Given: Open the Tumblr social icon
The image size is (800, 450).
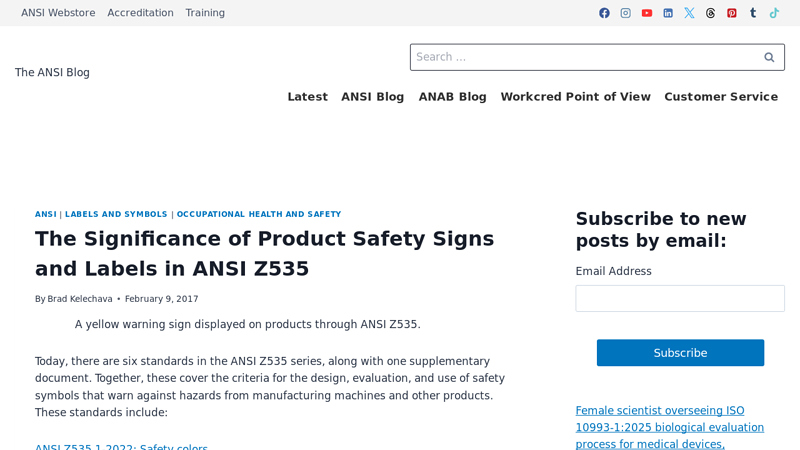Looking at the screenshot, I should click(x=753, y=13).
